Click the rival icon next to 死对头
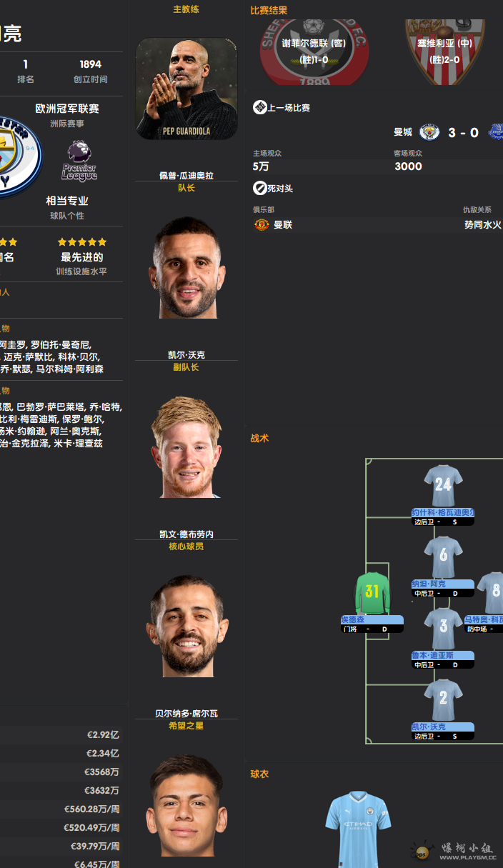Viewport: 503px width, 868px height. point(260,189)
